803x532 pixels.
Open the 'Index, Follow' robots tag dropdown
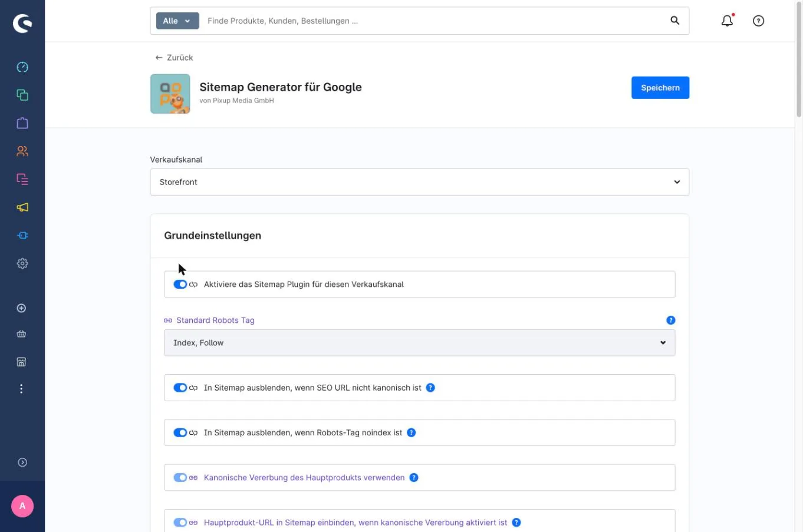click(x=420, y=343)
